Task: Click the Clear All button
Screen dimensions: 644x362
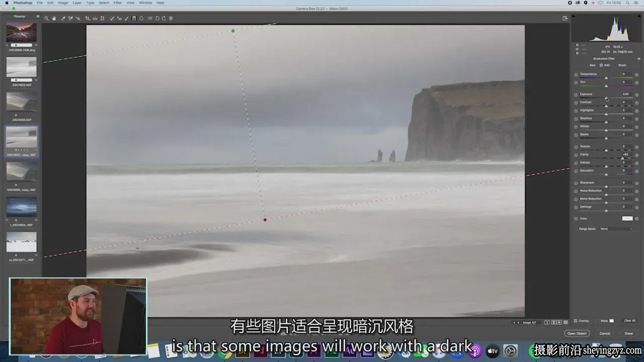Action: (x=630, y=321)
